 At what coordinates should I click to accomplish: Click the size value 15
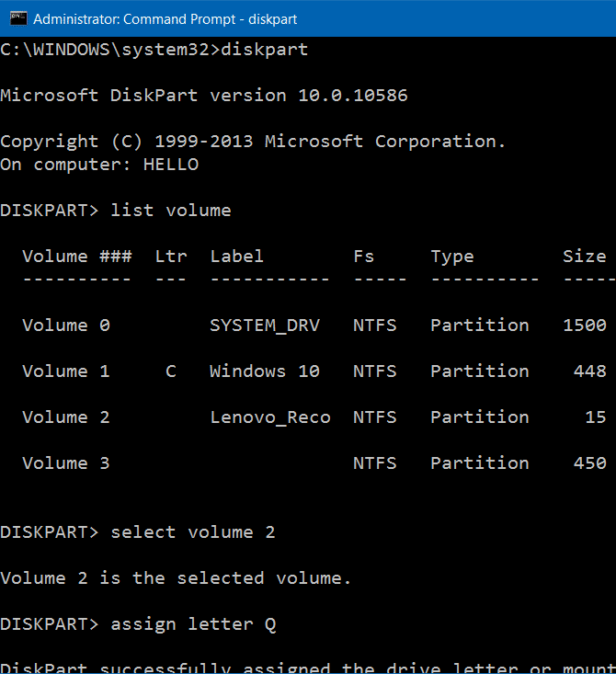click(596, 417)
